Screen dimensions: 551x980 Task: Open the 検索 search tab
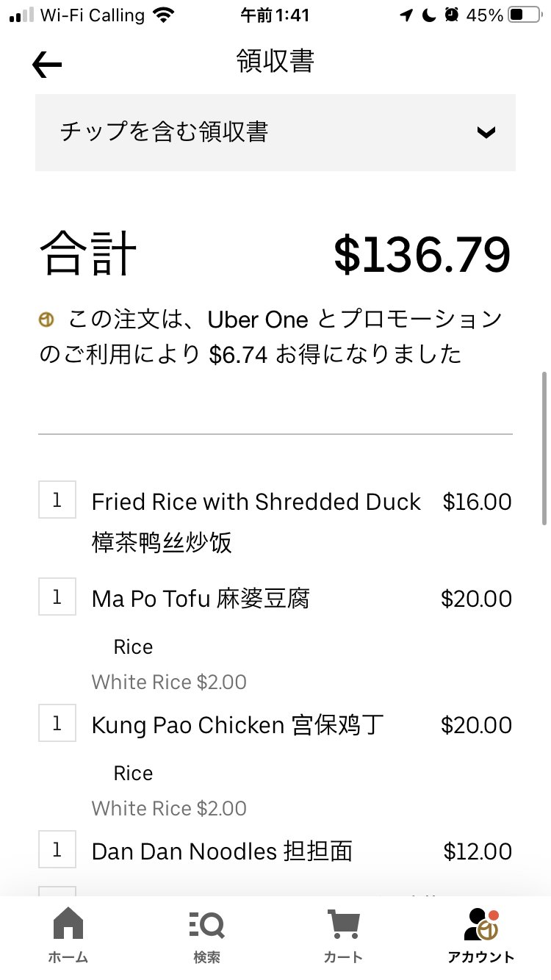206,934
